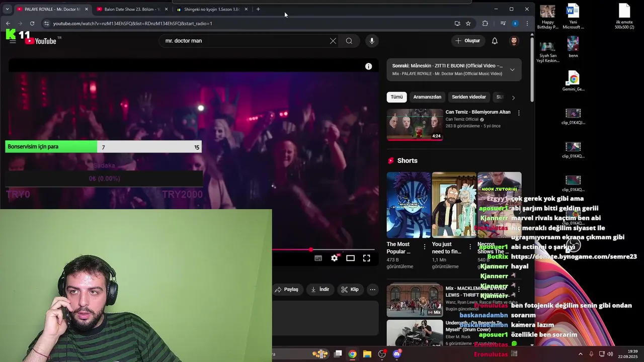Close the Balon Date Show tab
Image resolution: width=644 pixels, height=362 pixels.
point(166,9)
